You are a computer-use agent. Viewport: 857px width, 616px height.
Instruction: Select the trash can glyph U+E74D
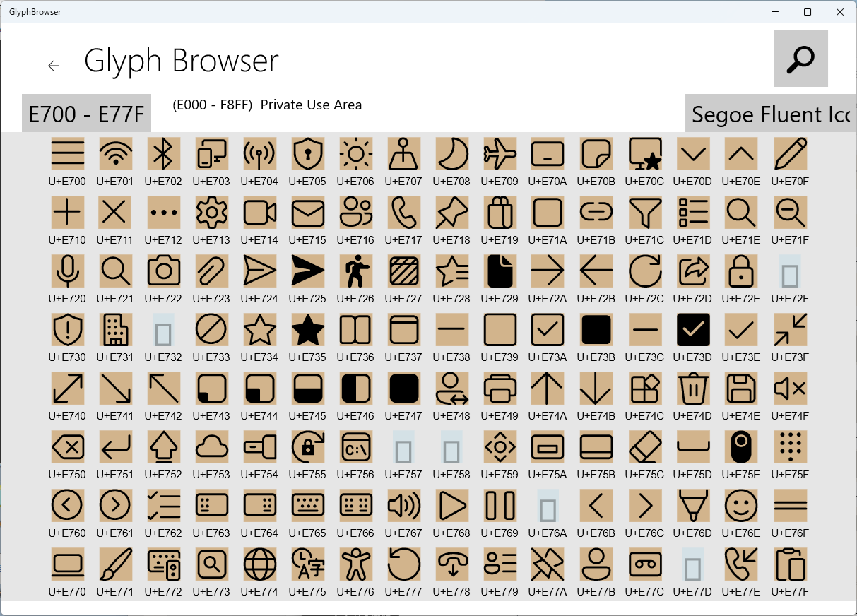point(692,389)
